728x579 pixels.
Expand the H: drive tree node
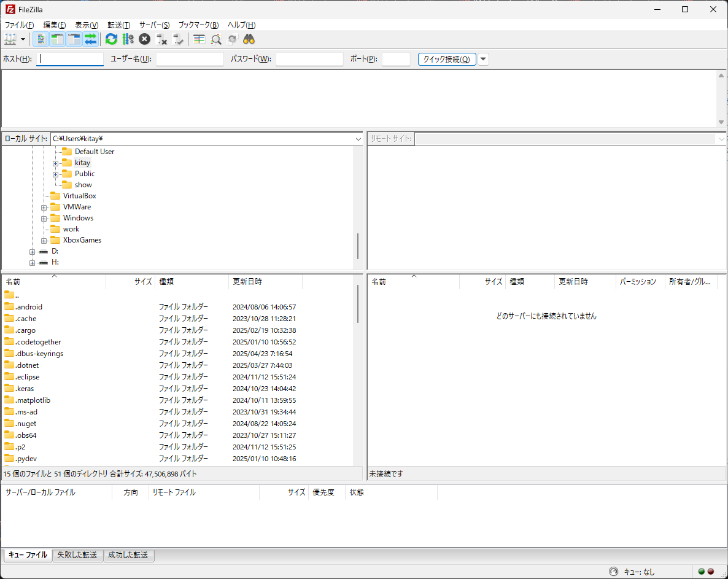tap(32, 263)
